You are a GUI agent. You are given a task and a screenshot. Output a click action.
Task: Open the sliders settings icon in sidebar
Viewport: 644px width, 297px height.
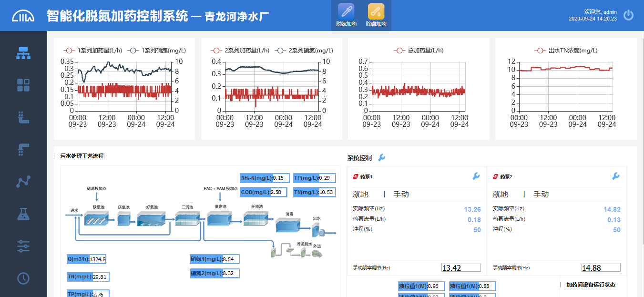point(23,246)
